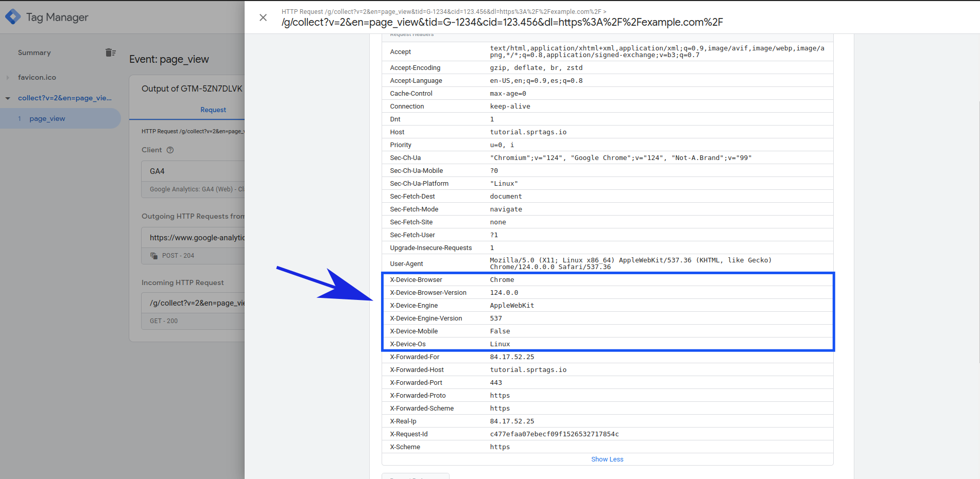Click the Sec-Fetch-Dest value document
Screen dimensions: 980x479
click(506, 197)
